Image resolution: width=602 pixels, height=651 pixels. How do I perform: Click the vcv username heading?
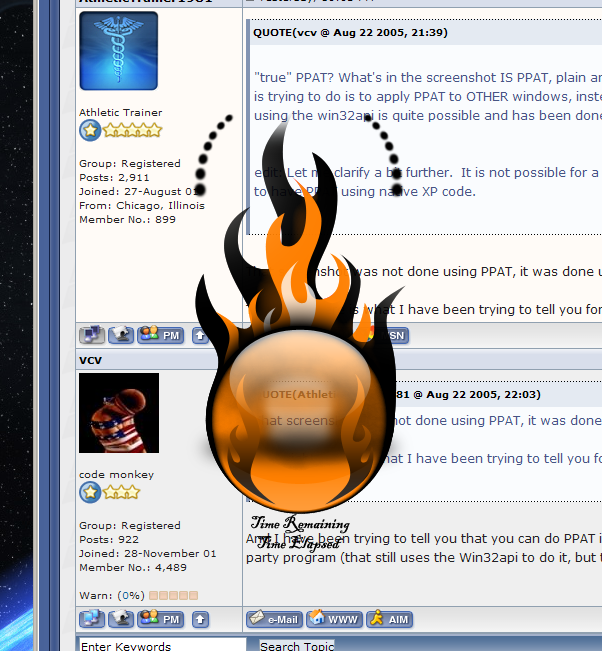(x=91, y=360)
